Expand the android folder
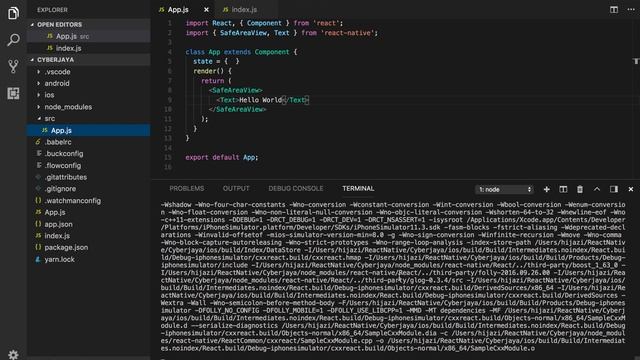 [x=57, y=83]
